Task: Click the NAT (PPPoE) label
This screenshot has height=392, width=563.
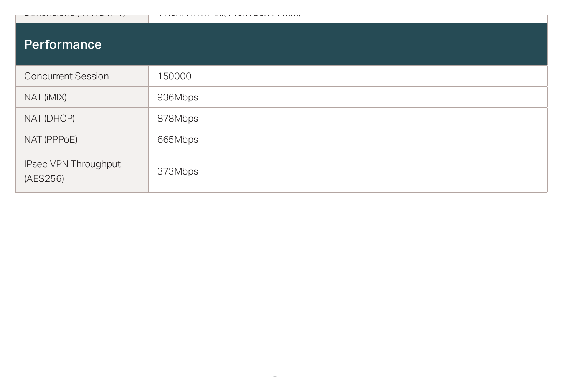Action: [x=51, y=139]
